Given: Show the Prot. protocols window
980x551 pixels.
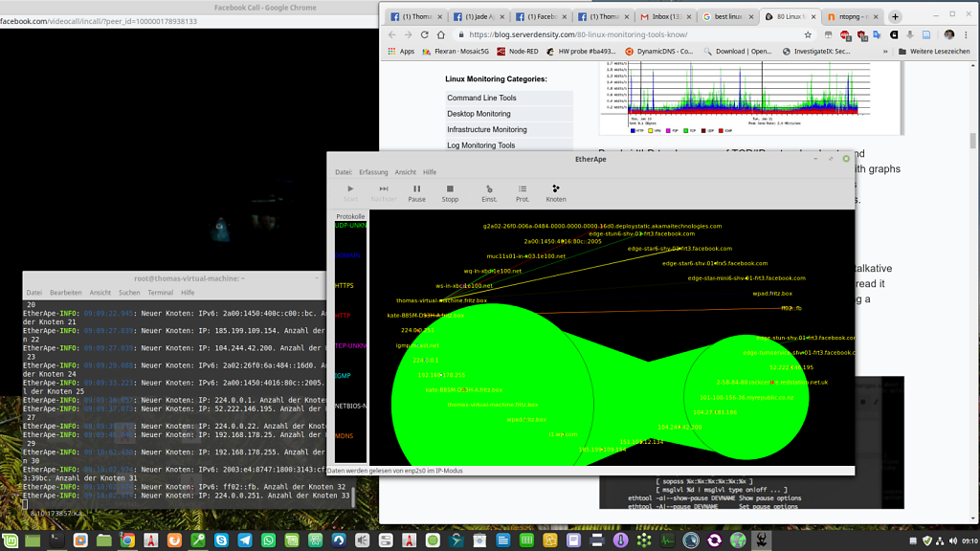Looking at the screenshot, I should coord(522,192).
